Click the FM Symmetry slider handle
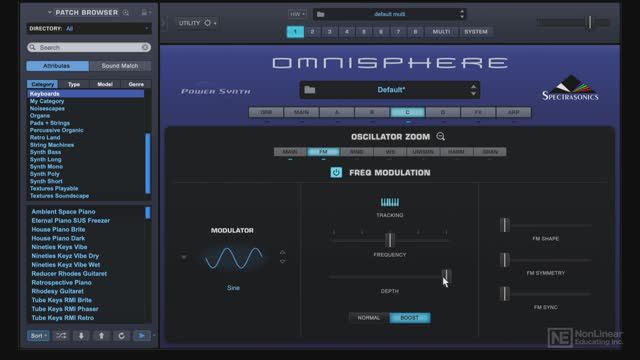The height and width of the screenshot is (360, 640). (505, 260)
